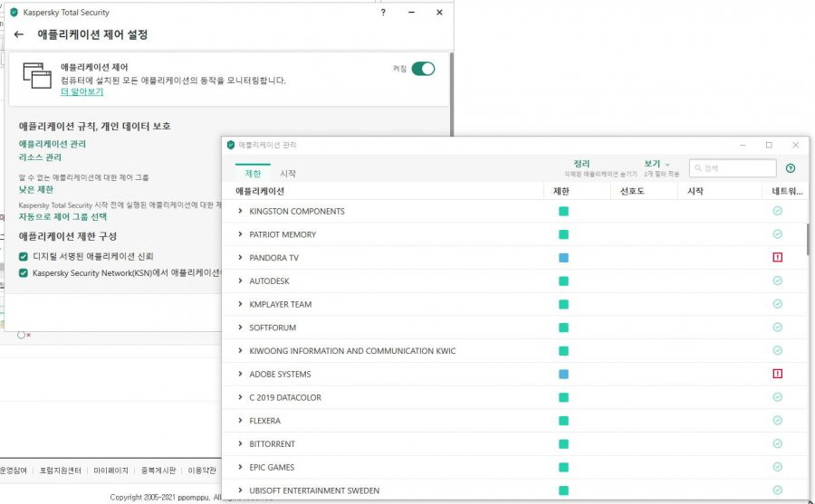
Task: Click network allowed icon for KINGSTON COMPONENTS
Action: coord(778,211)
